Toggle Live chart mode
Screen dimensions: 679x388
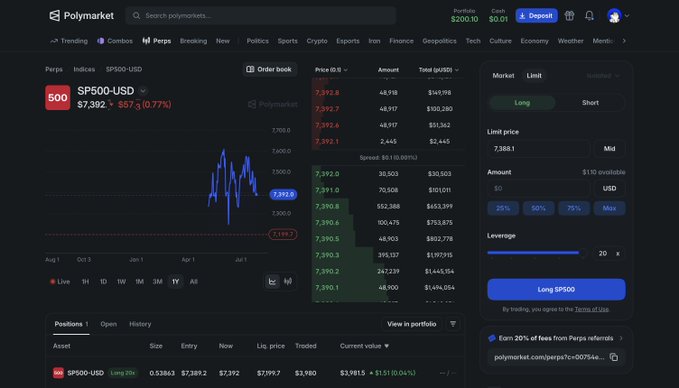pyautogui.click(x=60, y=281)
